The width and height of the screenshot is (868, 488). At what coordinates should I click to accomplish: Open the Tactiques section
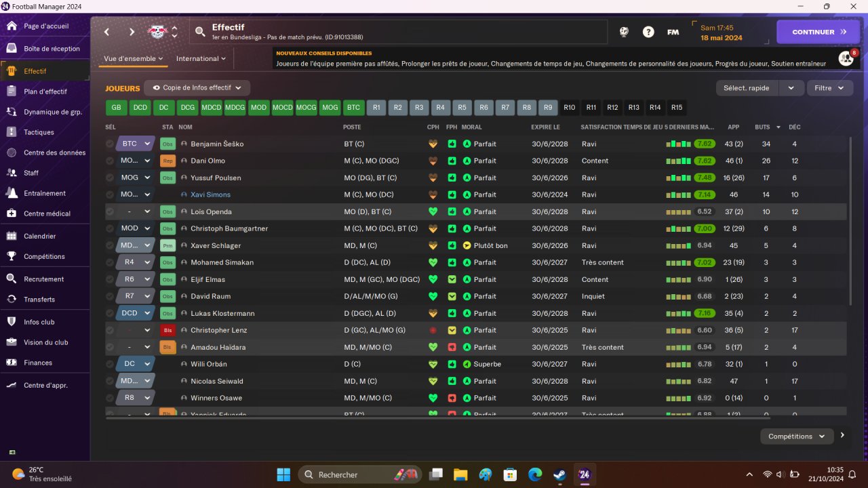pyautogui.click(x=44, y=132)
